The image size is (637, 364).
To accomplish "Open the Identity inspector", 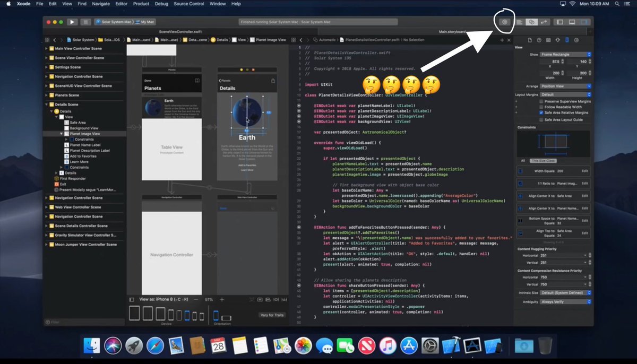I will [548, 40].
